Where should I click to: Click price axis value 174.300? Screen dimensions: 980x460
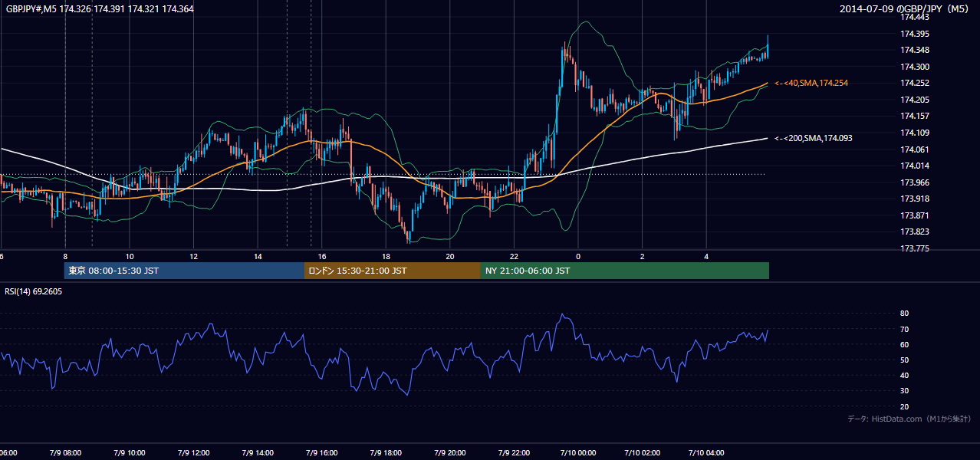coord(915,67)
